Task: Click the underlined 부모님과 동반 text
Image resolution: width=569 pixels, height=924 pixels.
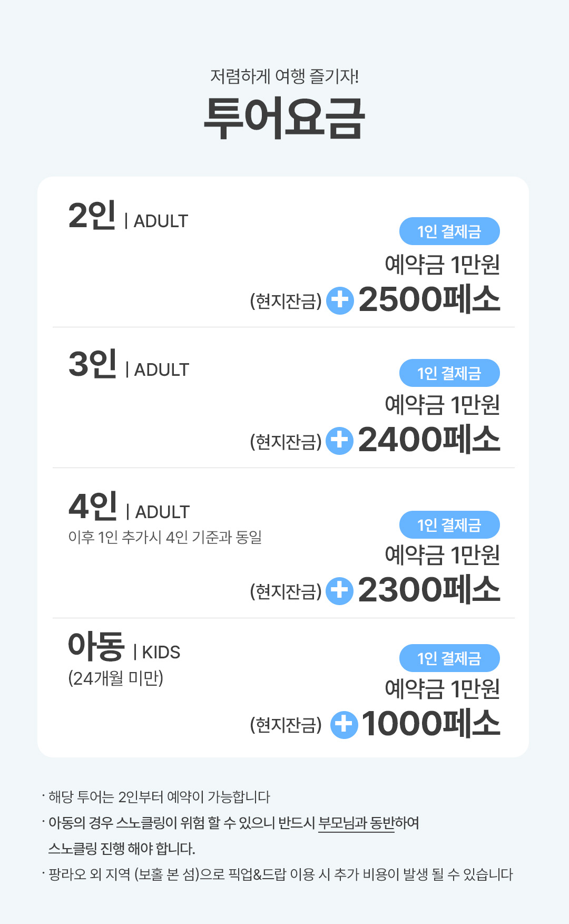Action: [x=356, y=823]
